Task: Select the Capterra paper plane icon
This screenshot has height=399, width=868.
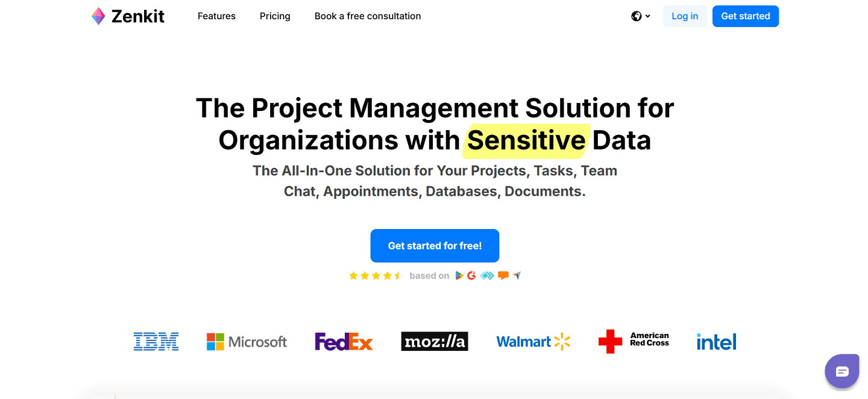Action: tap(517, 275)
